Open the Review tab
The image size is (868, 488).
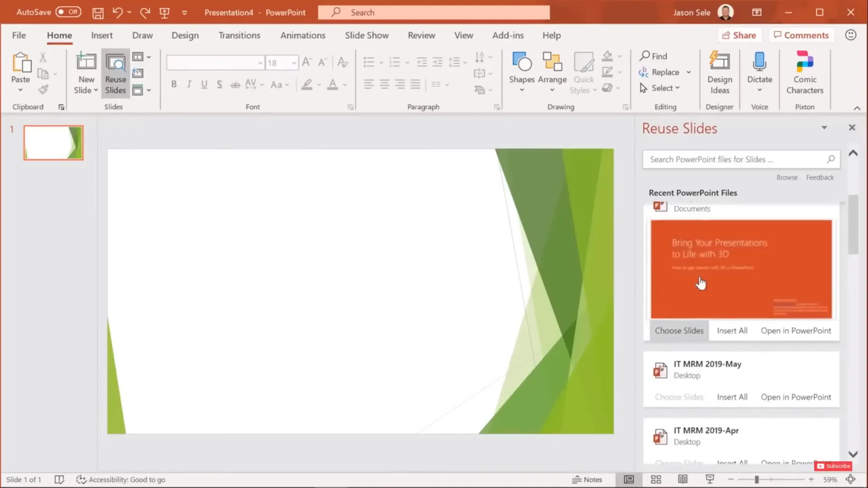tap(421, 35)
